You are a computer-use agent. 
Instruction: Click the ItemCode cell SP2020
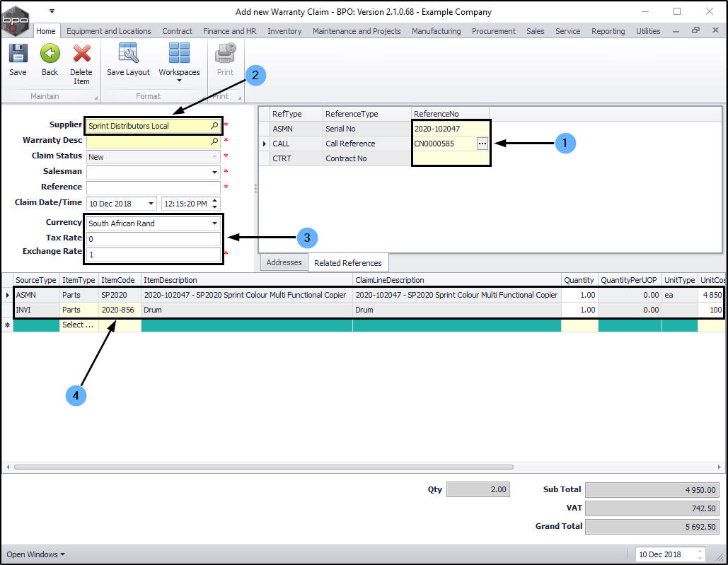pyautogui.click(x=120, y=295)
